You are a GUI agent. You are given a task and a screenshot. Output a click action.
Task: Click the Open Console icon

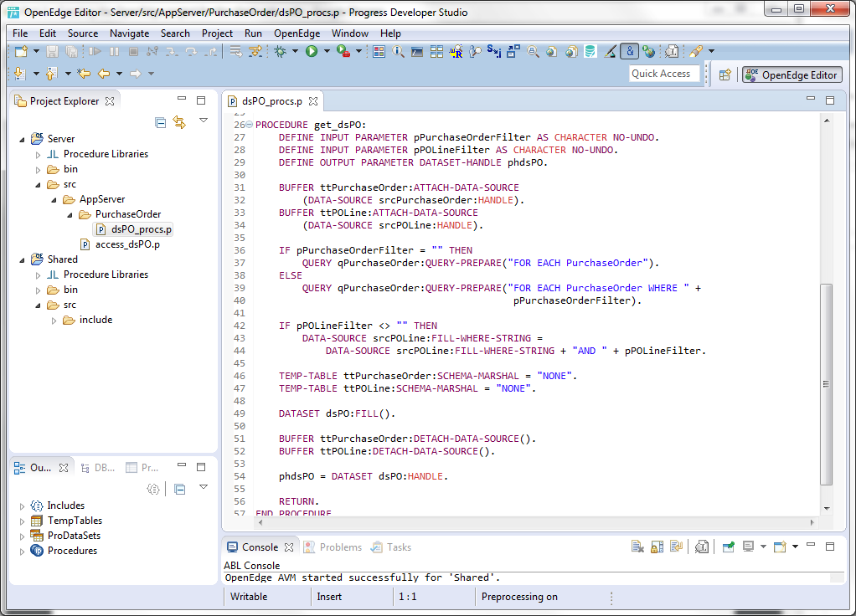(780, 547)
